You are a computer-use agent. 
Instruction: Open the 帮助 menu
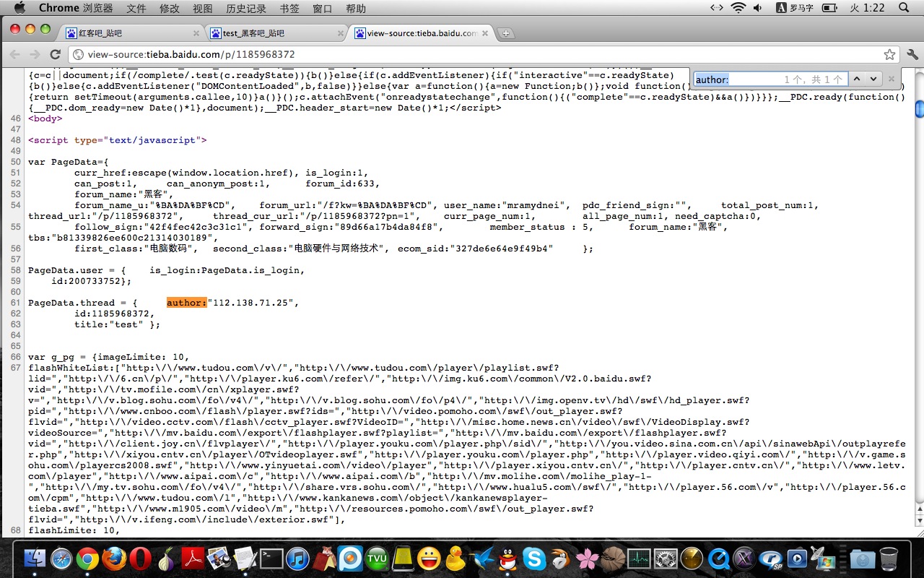[356, 8]
